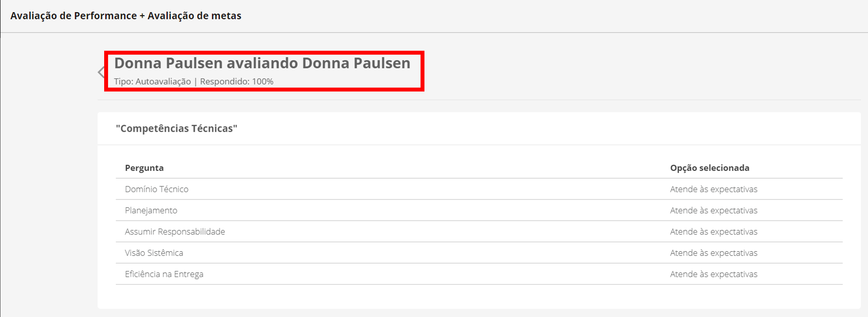Select the "Competências Técnicas" section header
This screenshot has width=868, height=317.
tap(177, 129)
